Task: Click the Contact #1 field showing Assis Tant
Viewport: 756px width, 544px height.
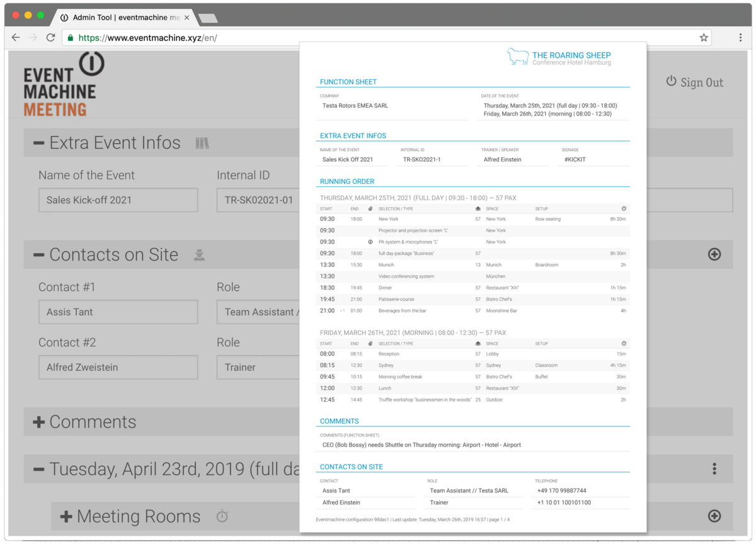Action: 118,312
